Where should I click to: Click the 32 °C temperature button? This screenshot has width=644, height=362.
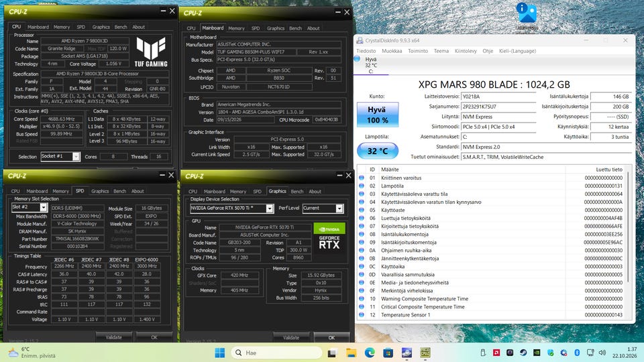(x=377, y=151)
